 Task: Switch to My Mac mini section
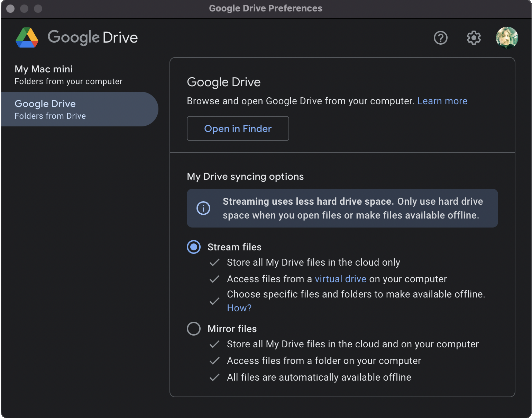[x=80, y=74]
